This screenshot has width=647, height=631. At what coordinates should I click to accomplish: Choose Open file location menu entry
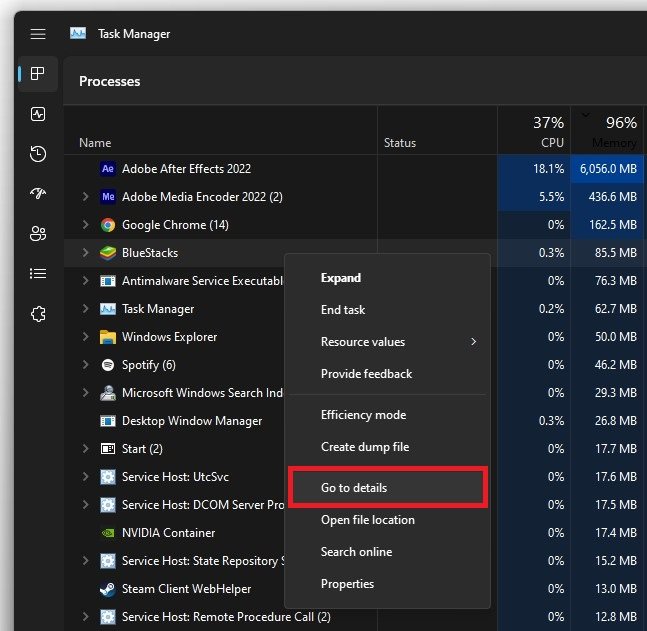point(367,520)
